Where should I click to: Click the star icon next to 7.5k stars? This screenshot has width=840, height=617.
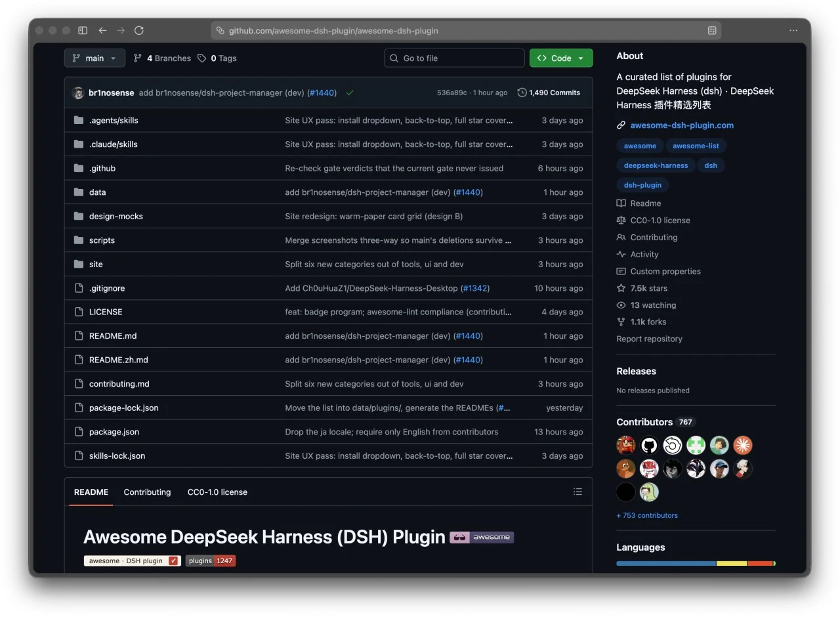pos(621,288)
